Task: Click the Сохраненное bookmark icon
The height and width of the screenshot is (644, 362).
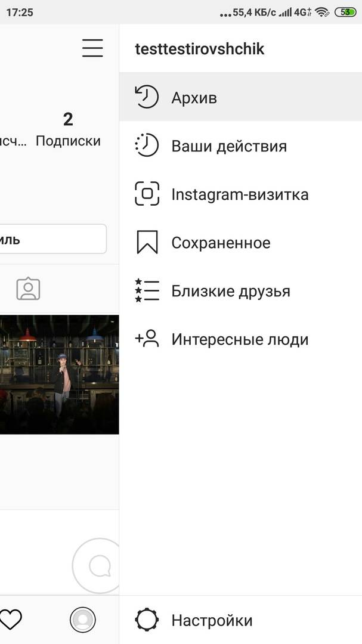Action: click(x=147, y=242)
